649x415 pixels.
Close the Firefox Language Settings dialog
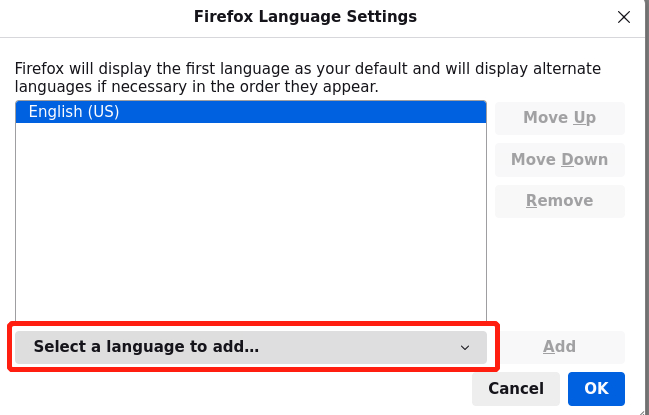point(624,17)
